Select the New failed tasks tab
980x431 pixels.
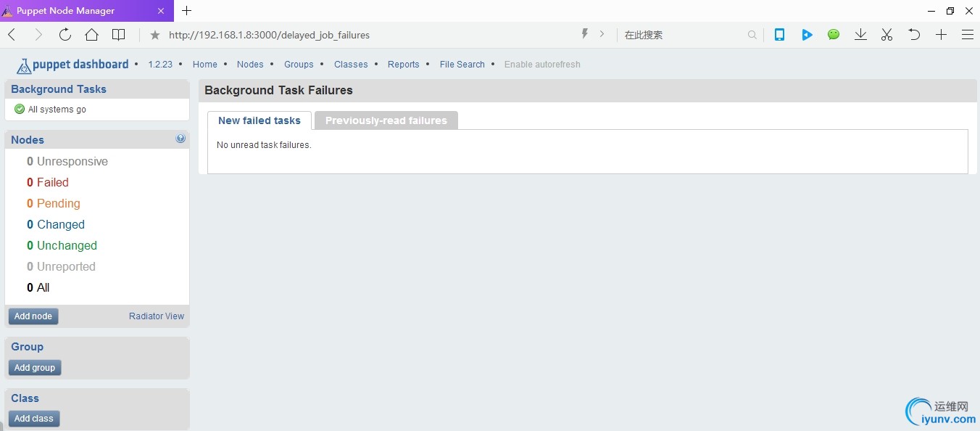259,120
